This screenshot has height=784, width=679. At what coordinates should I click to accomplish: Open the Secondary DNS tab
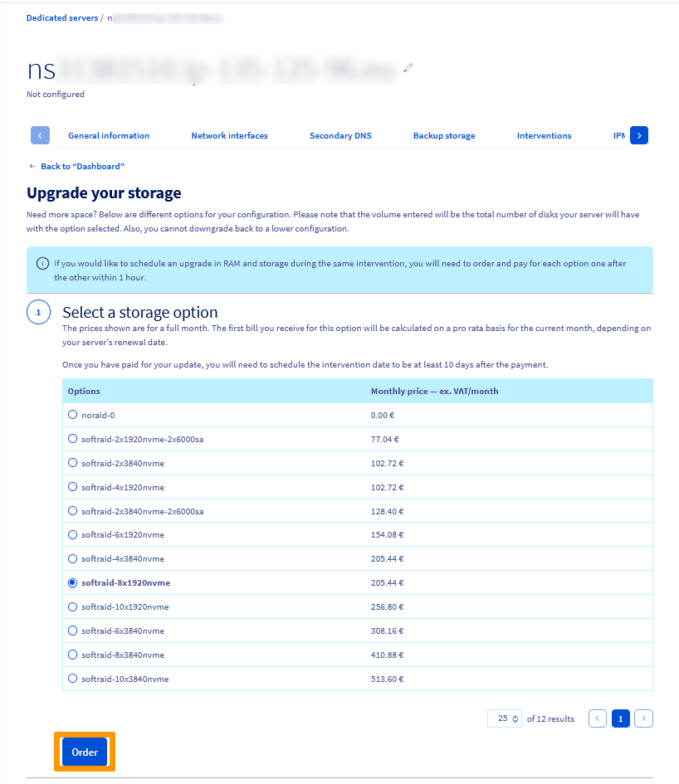pyautogui.click(x=340, y=135)
